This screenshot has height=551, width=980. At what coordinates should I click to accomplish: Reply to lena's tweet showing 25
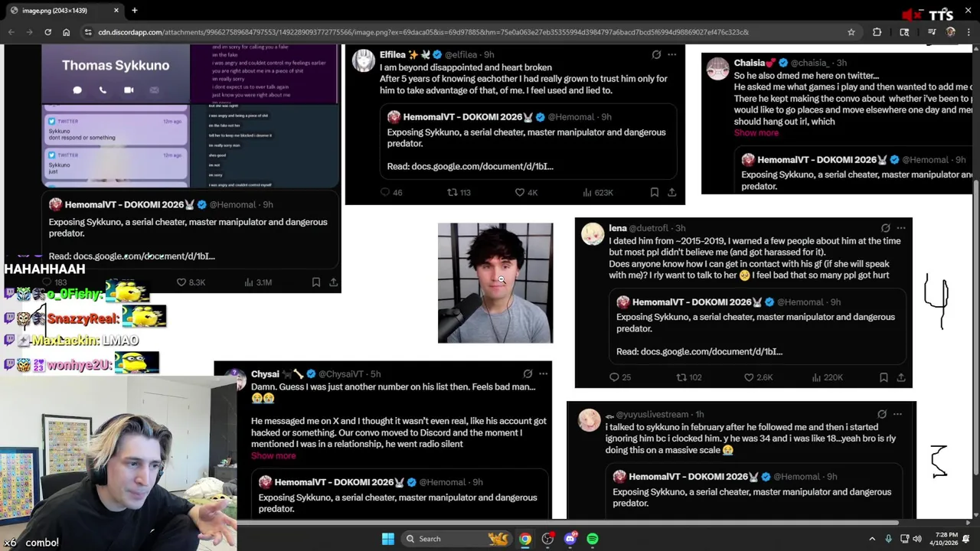[x=614, y=377]
